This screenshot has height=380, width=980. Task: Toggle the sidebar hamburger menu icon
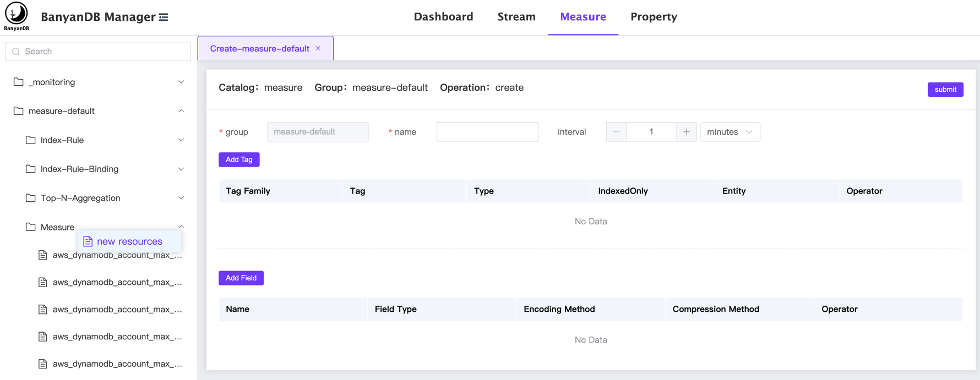click(164, 18)
